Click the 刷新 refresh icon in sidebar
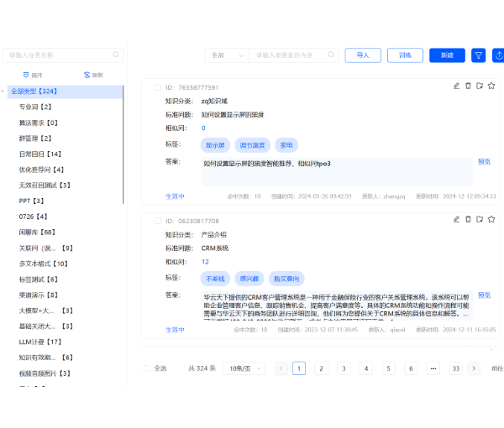Viewport: 504px width, 428px height. (x=87, y=75)
